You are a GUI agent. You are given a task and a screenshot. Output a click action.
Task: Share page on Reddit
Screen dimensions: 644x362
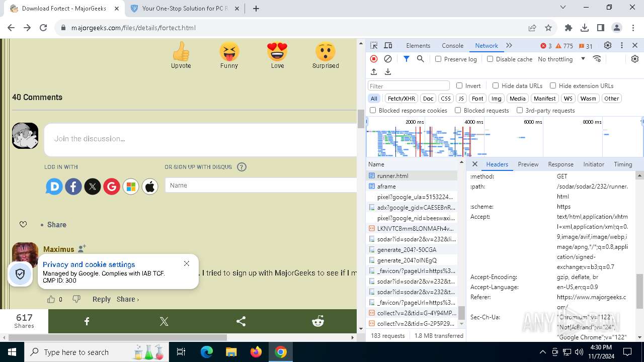(x=318, y=321)
